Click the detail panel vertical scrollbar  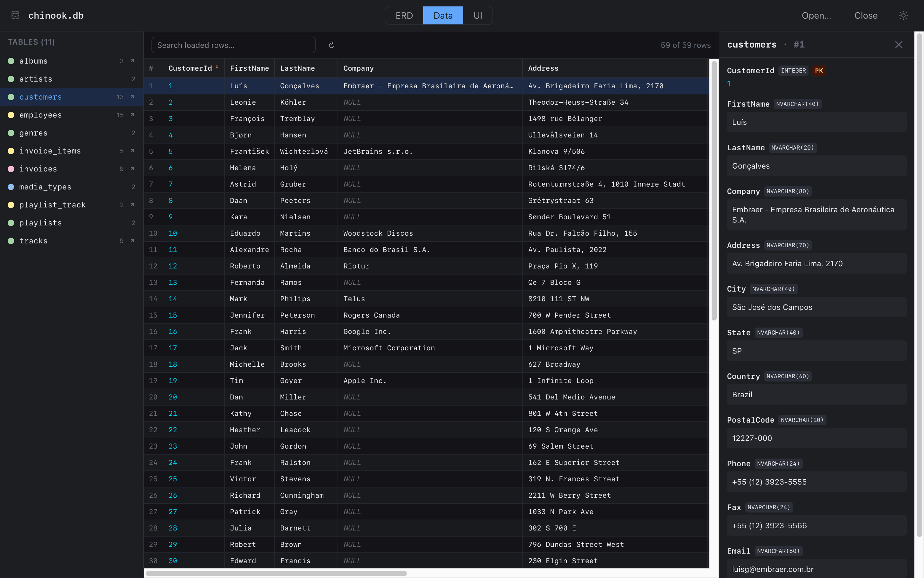(920, 285)
